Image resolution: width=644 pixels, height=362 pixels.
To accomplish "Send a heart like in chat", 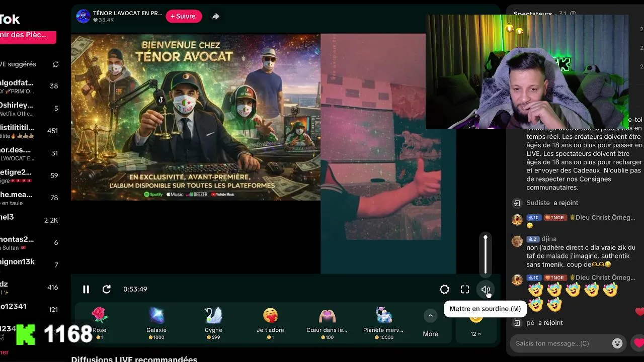I will point(639,343).
